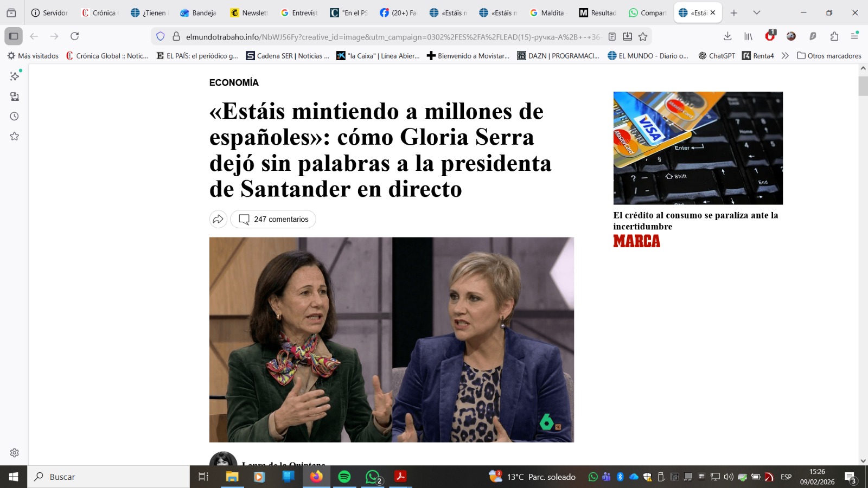
Task: Open the 247 comentarios button
Action: pos(273,219)
